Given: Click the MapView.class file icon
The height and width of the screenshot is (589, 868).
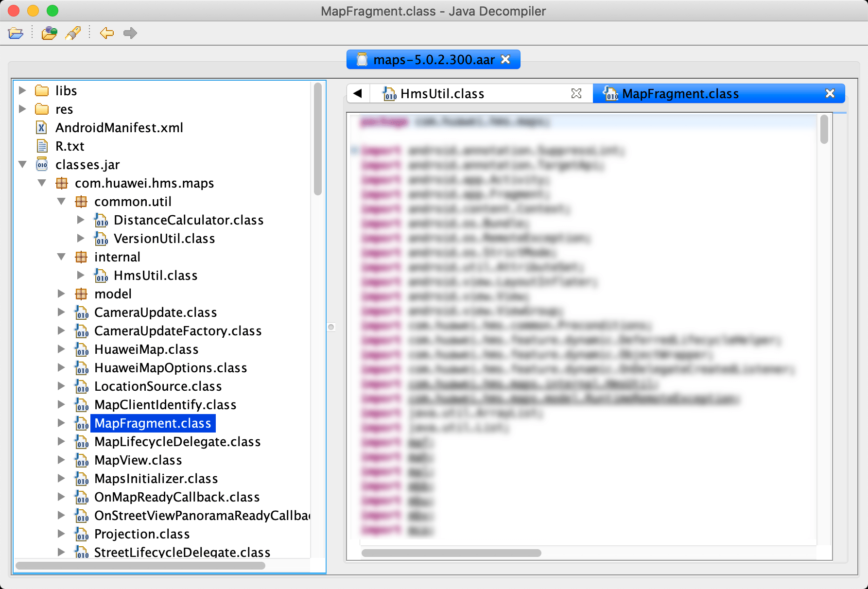Looking at the screenshot, I should coord(82,460).
